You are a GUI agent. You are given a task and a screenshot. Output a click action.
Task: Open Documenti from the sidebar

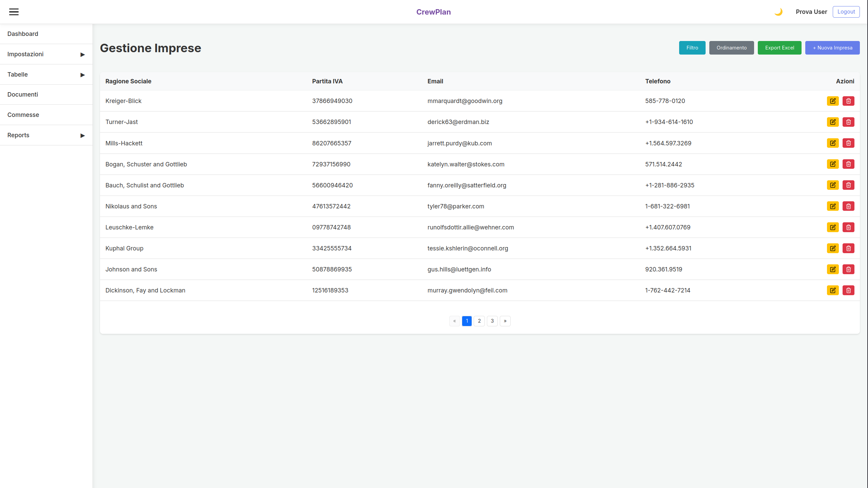click(x=23, y=95)
